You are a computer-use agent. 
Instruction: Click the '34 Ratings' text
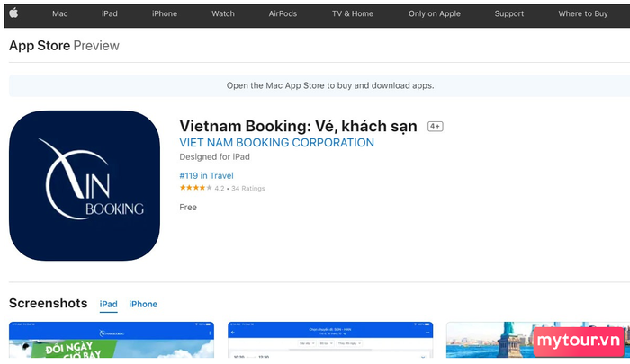click(x=247, y=188)
